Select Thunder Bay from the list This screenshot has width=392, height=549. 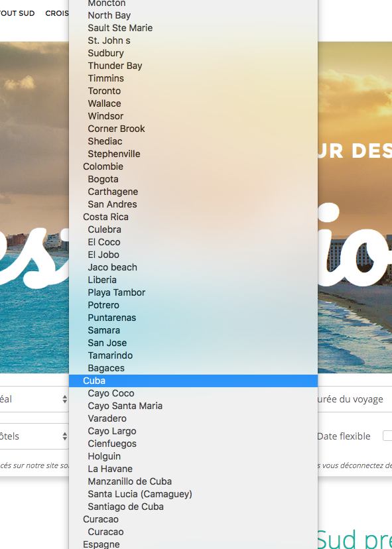tap(193, 66)
